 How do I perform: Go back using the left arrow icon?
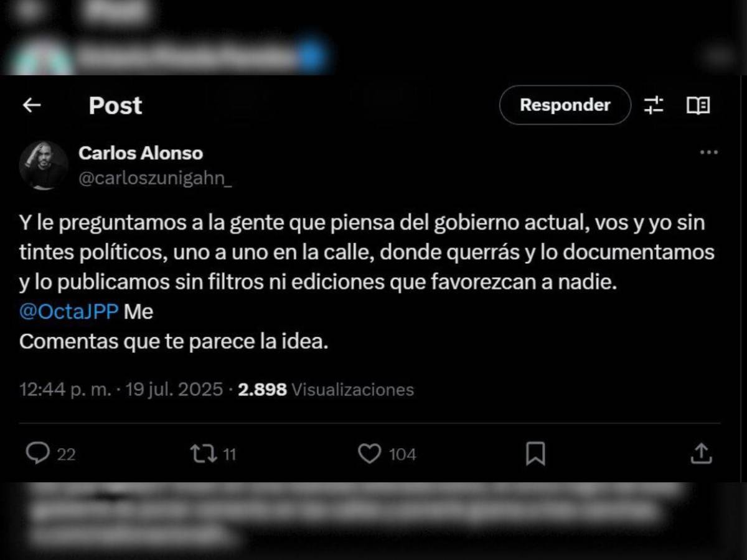pos(32,106)
